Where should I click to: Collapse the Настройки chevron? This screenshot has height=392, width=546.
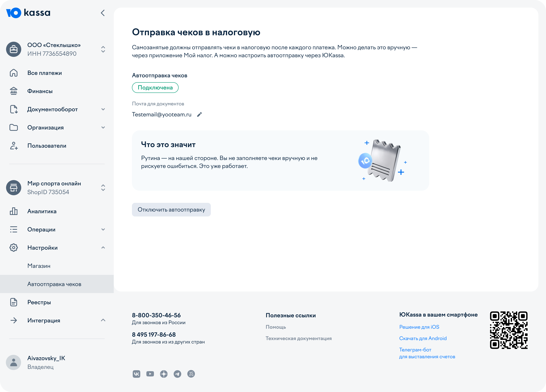pos(103,248)
